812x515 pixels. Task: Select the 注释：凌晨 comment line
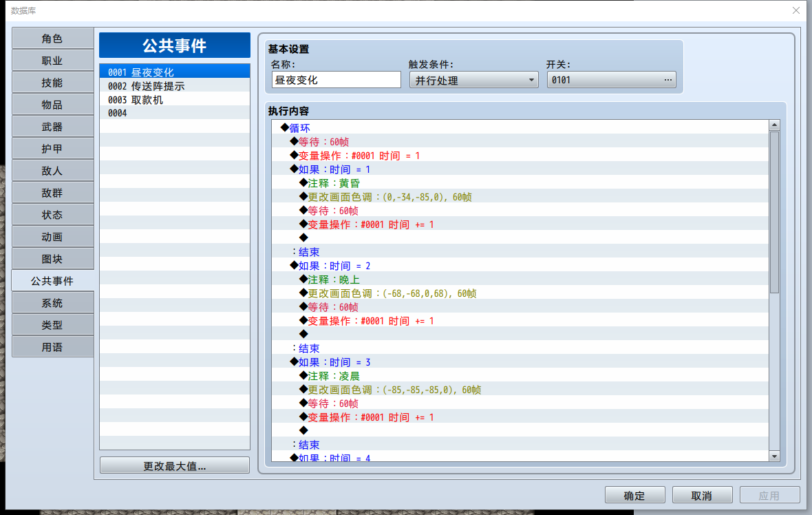coord(520,376)
